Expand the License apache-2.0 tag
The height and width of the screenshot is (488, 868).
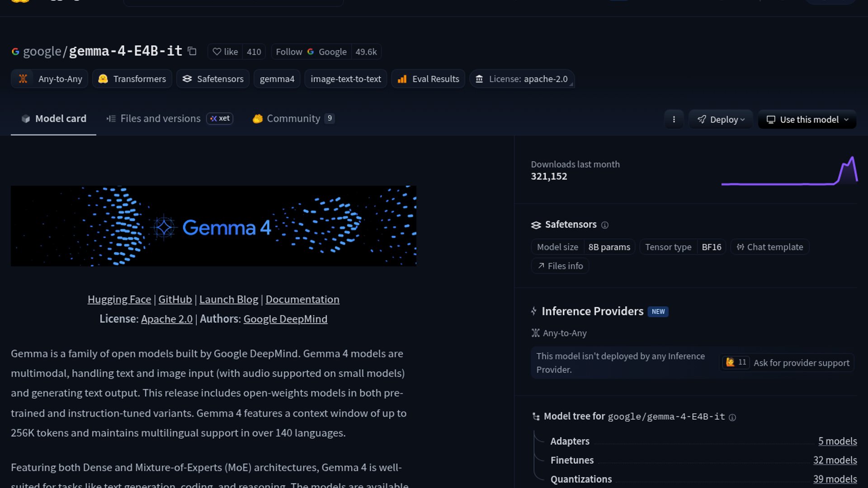click(x=522, y=79)
